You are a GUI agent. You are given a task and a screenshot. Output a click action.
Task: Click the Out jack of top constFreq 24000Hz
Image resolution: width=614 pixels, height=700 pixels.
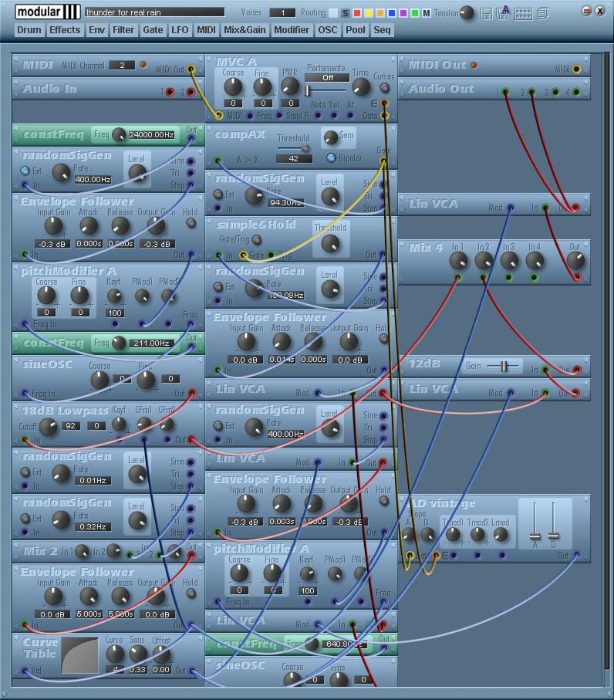click(191, 138)
